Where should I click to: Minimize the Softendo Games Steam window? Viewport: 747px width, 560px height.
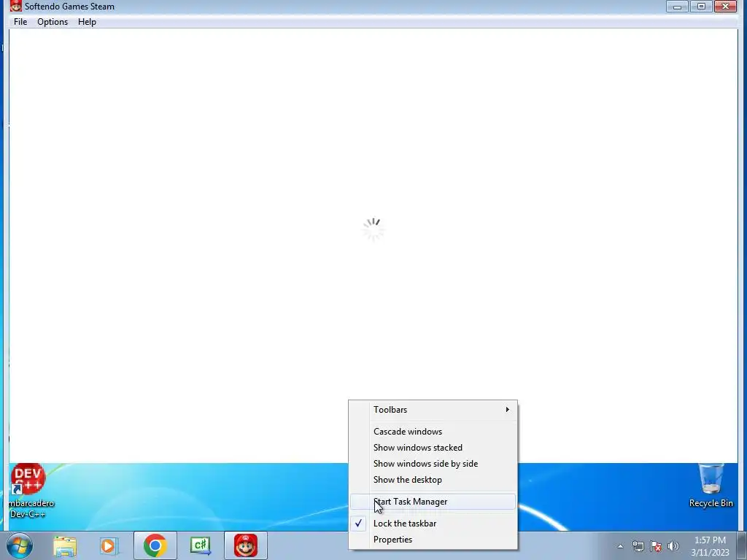[x=677, y=6]
